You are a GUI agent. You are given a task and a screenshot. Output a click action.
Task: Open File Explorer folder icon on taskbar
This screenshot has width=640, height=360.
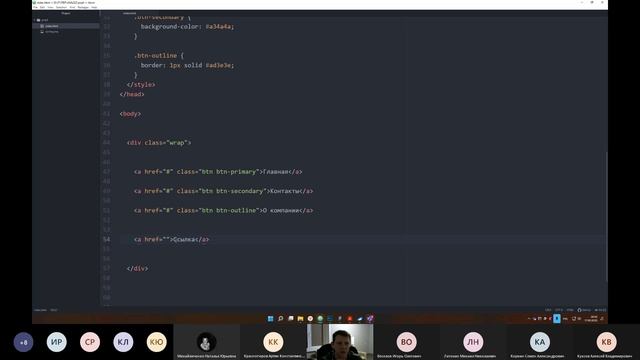(x=300, y=319)
